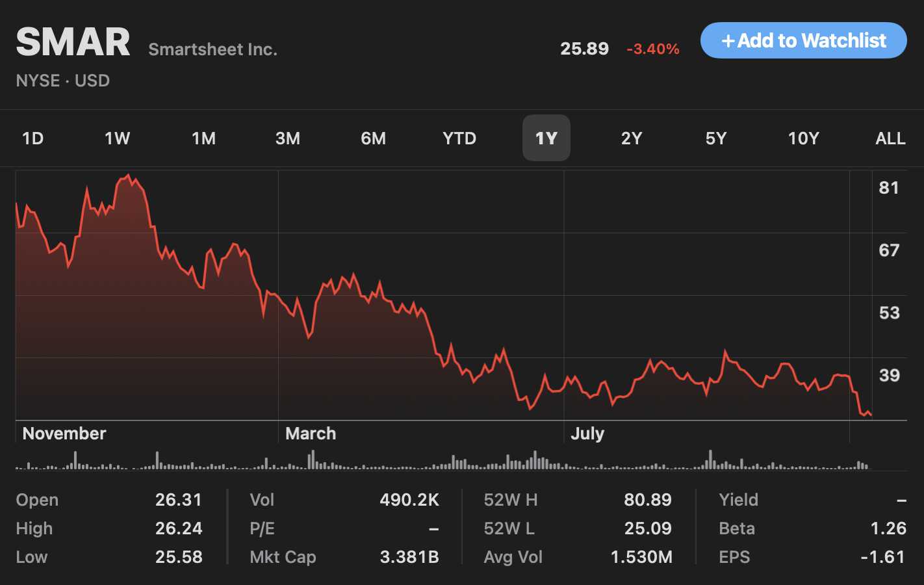The height and width of the screenshot is (585, 924).
Task: Click the Avg Vol value 1.530M
Action: (642, 557)
